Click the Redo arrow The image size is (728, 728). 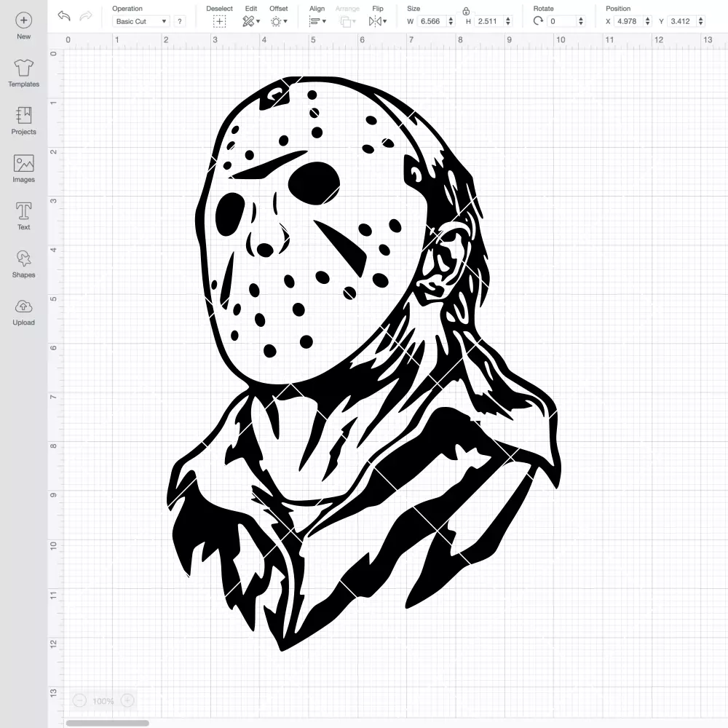click(x=86, y=16)
